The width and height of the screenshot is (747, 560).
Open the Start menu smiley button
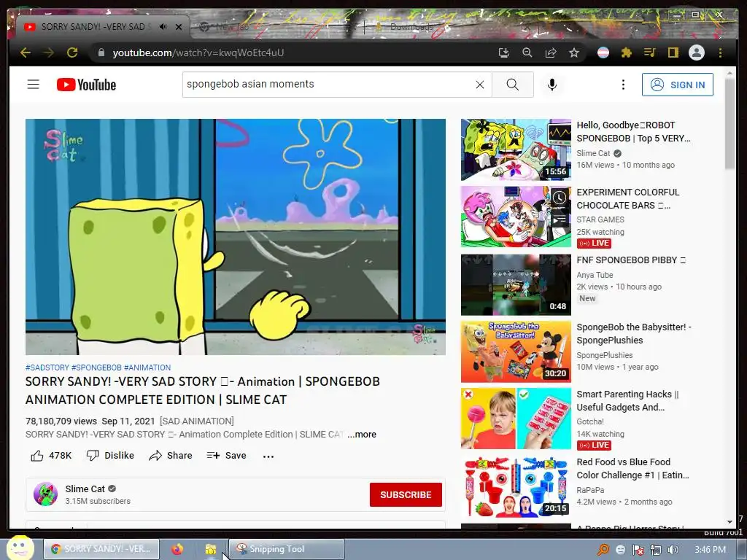pos(20,548)
